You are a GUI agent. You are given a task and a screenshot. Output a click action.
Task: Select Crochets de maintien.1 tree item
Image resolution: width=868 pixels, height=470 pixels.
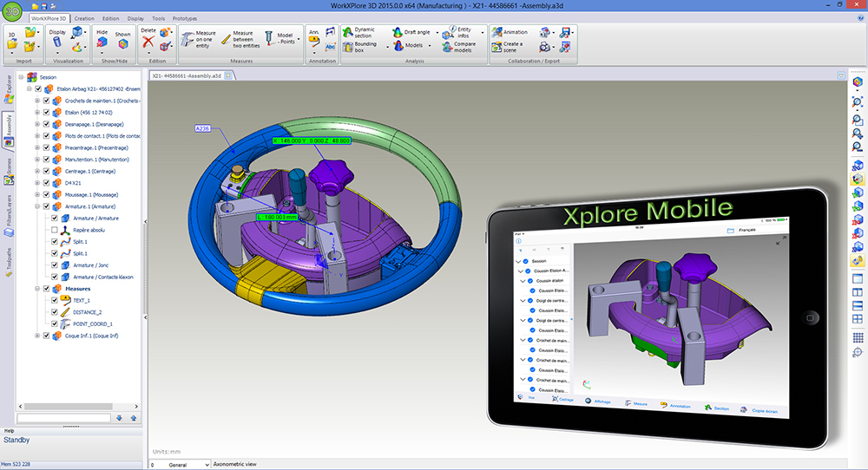tap(102, 101)
